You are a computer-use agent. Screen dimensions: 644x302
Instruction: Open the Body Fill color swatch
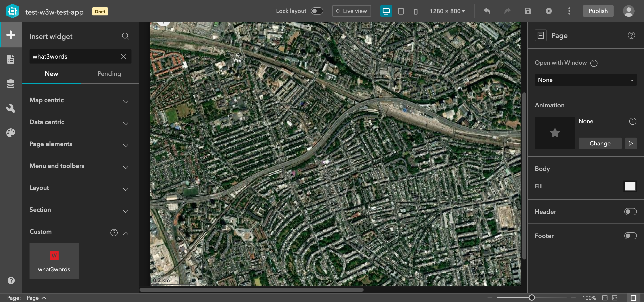coord(629,186)
